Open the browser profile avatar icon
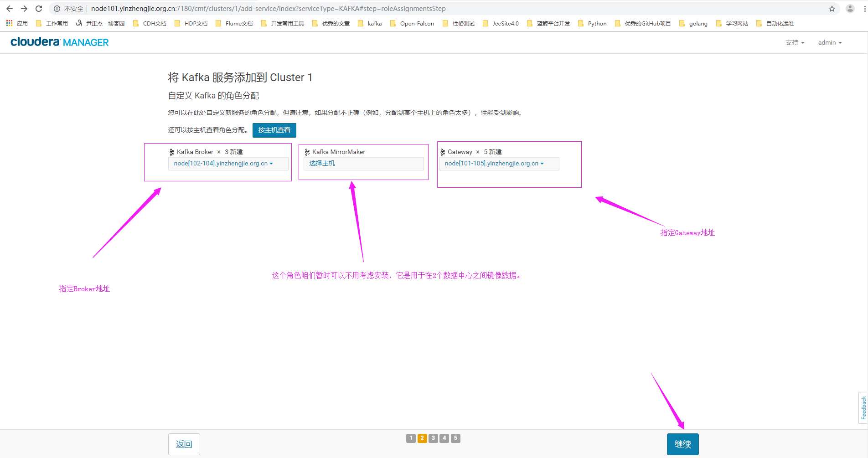 [850, 9]
